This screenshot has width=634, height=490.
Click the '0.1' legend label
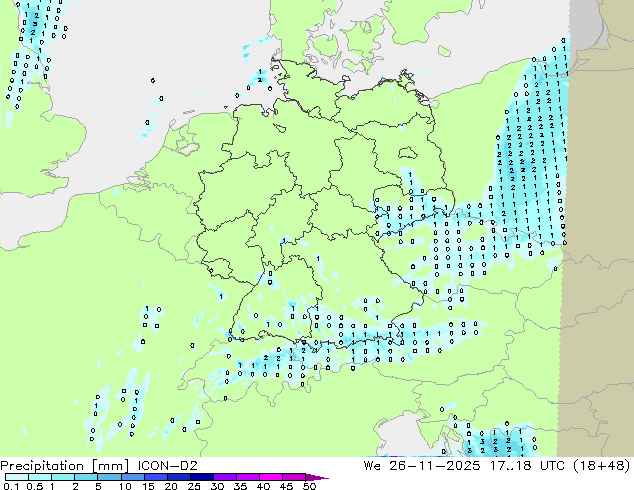[11, 486]
